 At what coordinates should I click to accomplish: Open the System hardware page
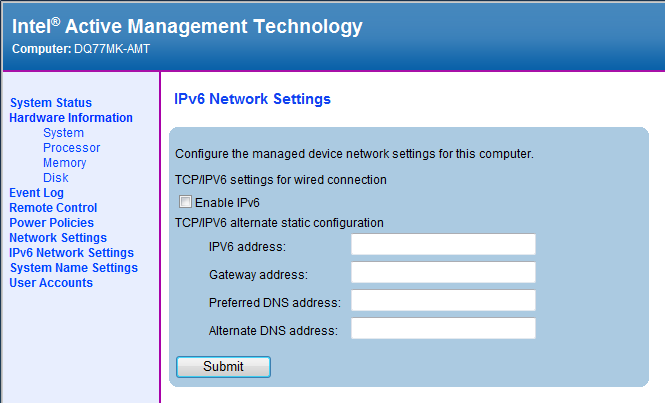pyautogui.click(x=63, y=133)
